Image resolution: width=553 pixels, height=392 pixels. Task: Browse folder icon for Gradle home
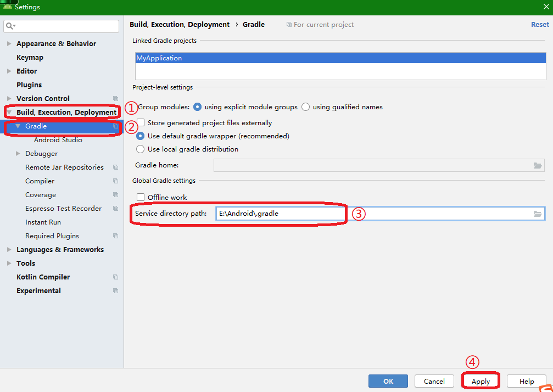(537, 165)
